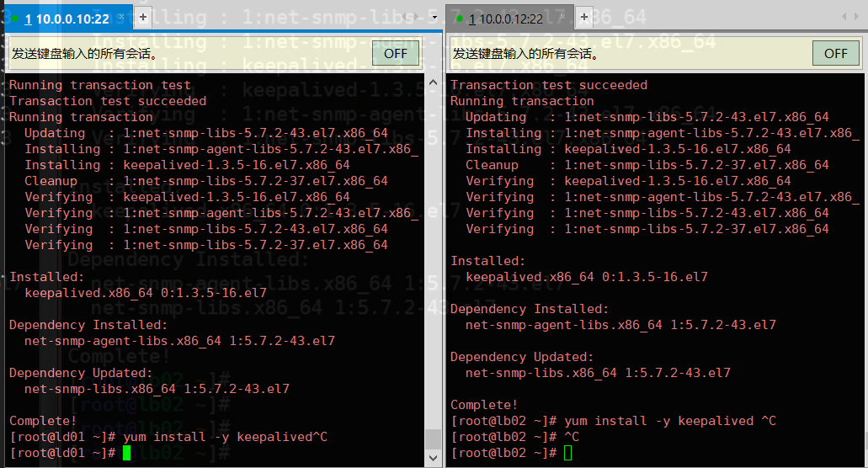Screen dimensions: 868x468
Task: Click 'Transaction test succeeded' in right terminal
Action: coord(549,85)
